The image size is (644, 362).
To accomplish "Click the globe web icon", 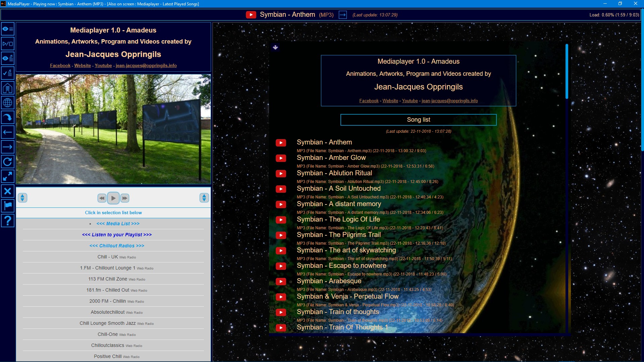I will click(8, 103).
